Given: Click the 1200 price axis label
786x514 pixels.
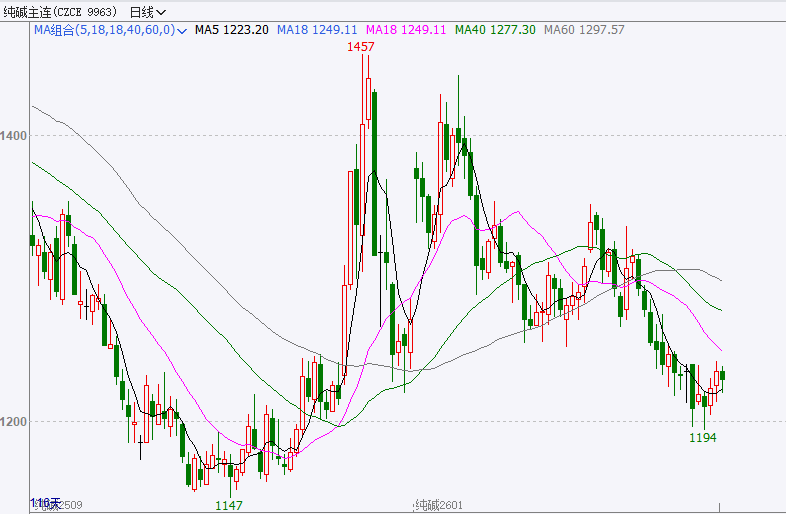Looking at the screenshot, I should coord(15,421).
